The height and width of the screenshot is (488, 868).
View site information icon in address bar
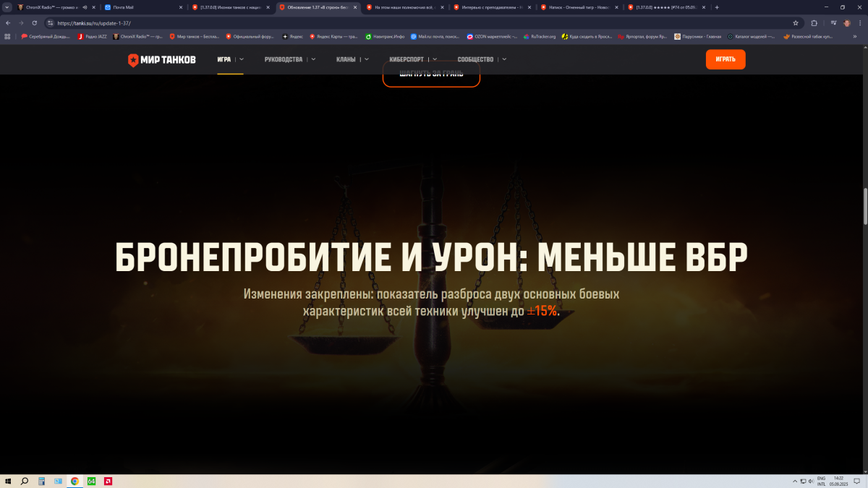[50, 22]
